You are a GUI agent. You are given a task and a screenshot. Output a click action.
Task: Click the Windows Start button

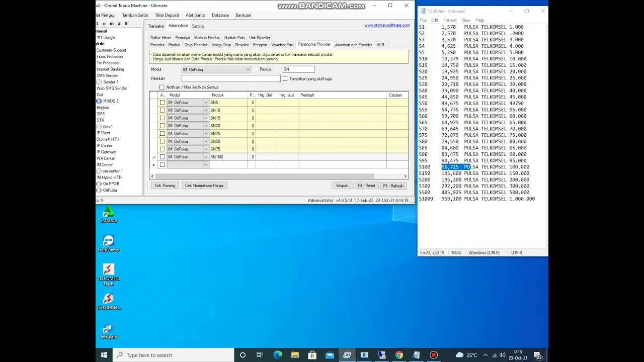tap(104, 355)
